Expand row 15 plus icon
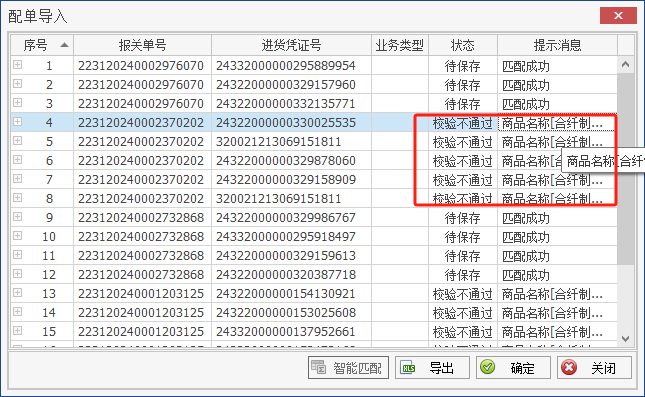 17,331
